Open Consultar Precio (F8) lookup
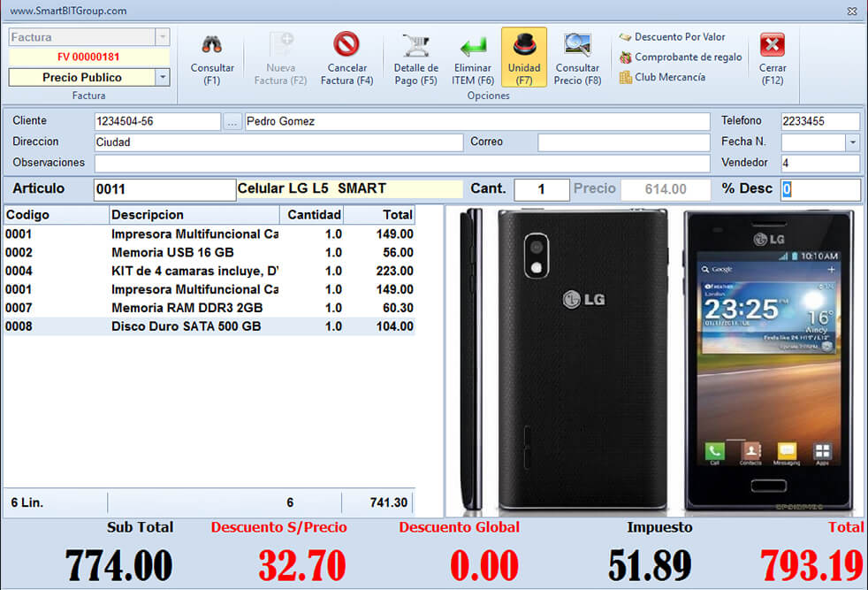 (x=577, y=58)
